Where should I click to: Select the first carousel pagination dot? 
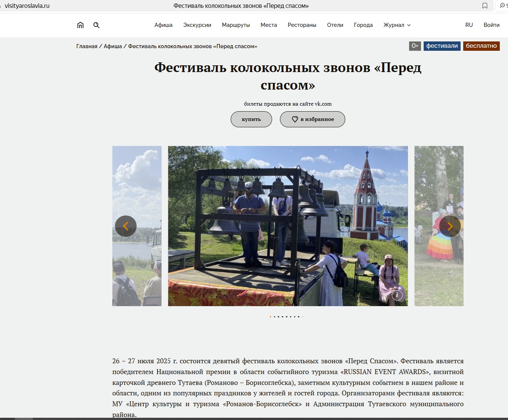point(270,317)
